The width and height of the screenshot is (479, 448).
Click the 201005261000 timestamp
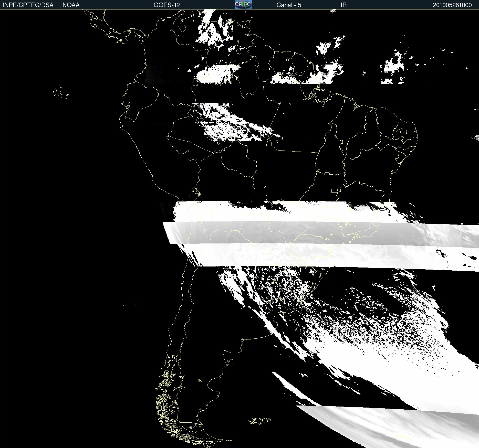click(452, 5)
